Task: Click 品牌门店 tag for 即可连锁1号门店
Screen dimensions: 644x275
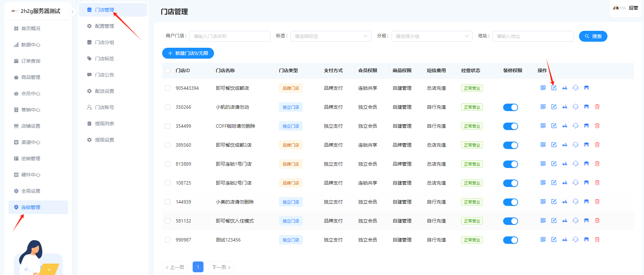Action: [291, 164]
